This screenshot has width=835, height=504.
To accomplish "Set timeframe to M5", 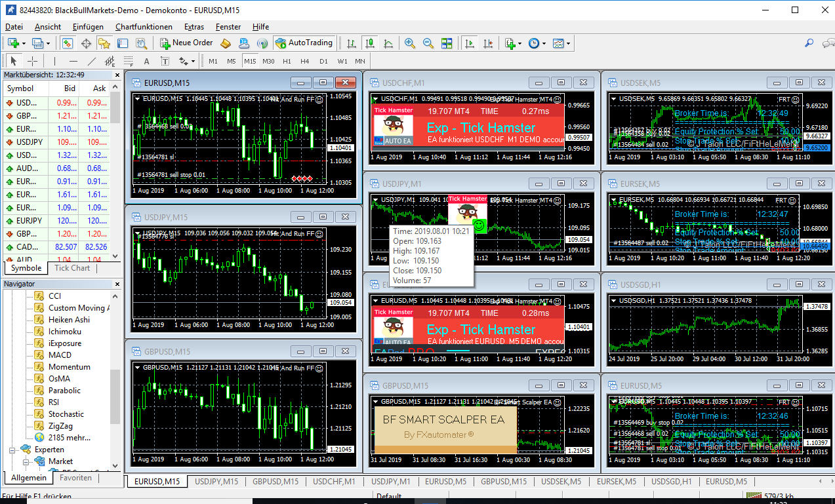I will pyautogui.click(x=232, y=61).
